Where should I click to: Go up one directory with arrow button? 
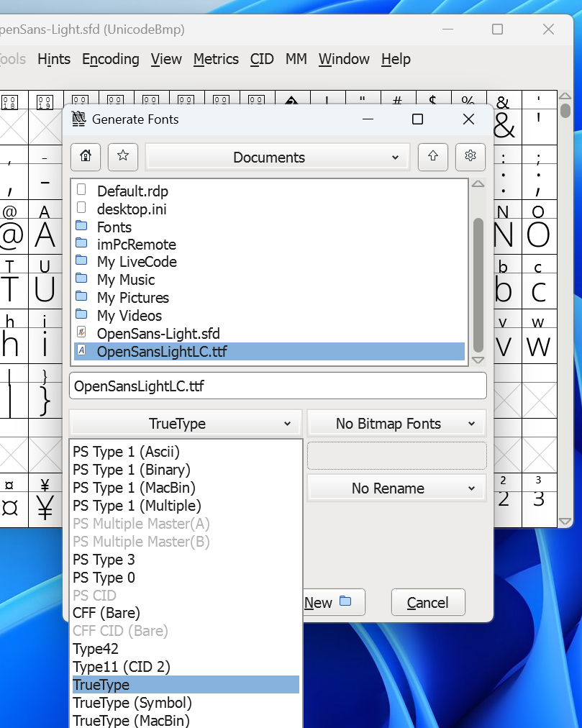[433, 157]
